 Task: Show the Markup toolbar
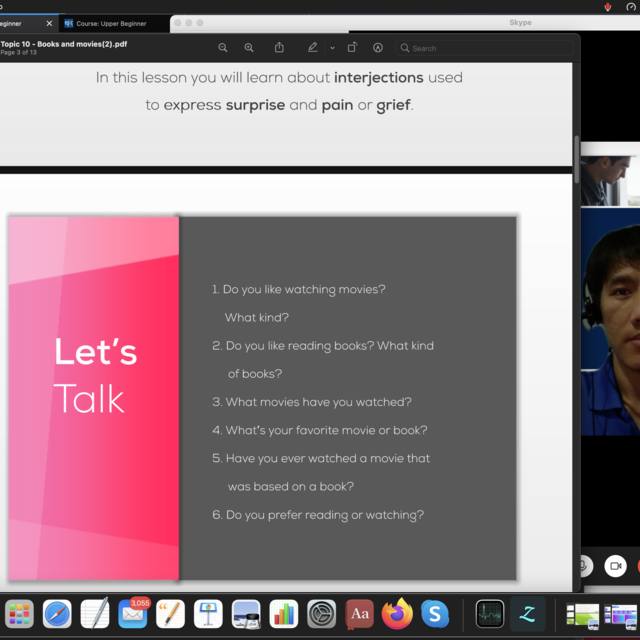[x=378, y=48]
